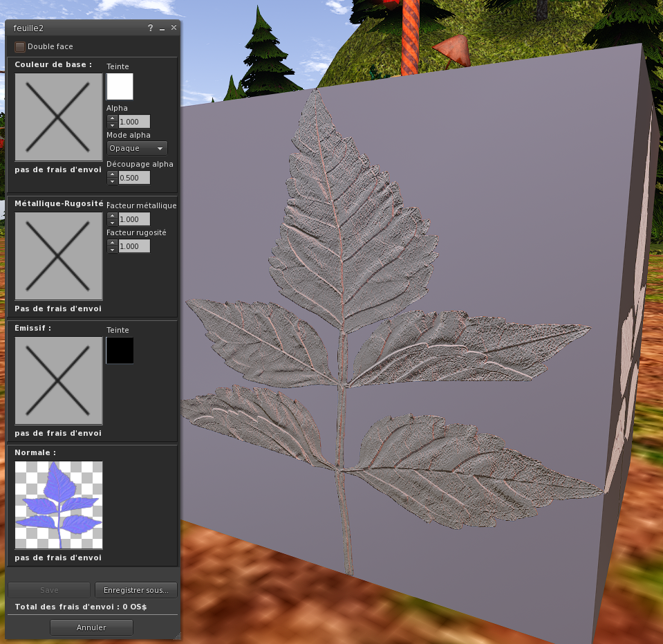
Task: Minimize the feuille2 material editor
Action: pyautogui.click(x=162, y=28)
